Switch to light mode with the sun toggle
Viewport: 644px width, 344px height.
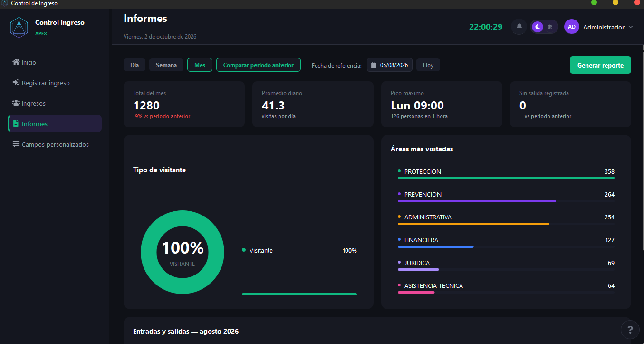[x=550, y=27]
